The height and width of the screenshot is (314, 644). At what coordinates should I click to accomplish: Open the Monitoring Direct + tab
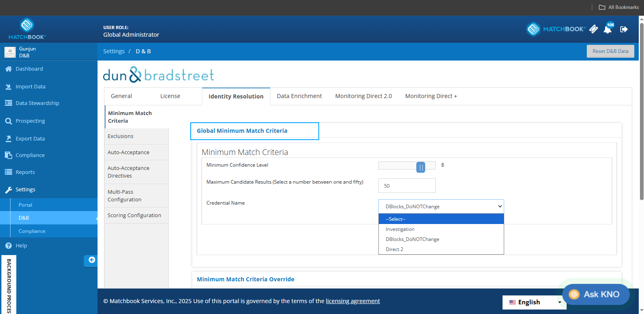pyautogui.click(x=431, y=96)
